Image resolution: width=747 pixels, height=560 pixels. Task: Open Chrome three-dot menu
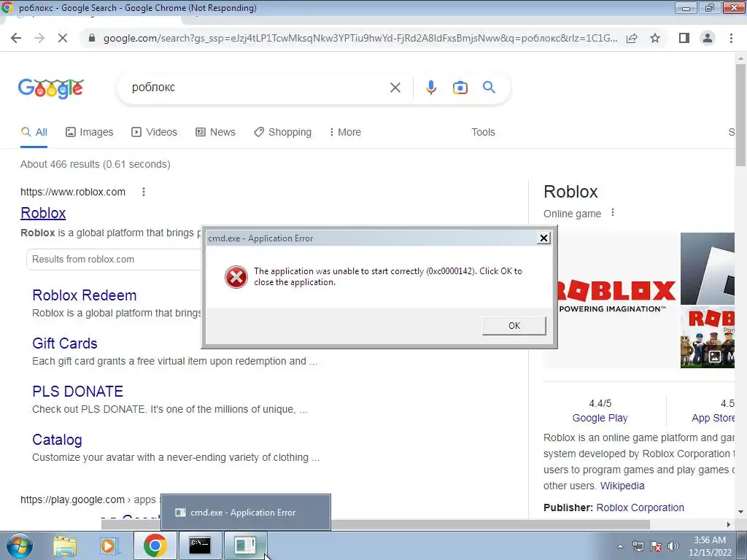tap(731, 38)
